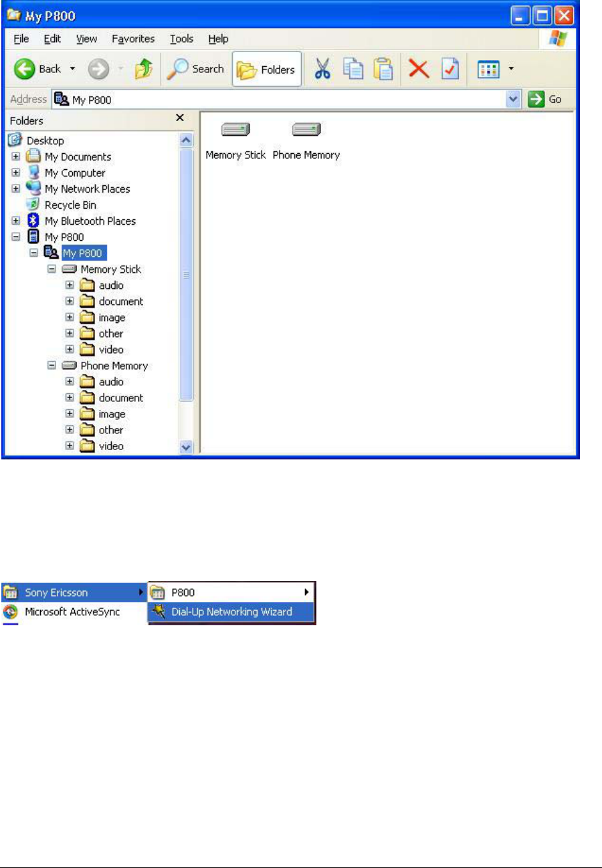
Task: Select document folder under Memory Stick
Action: [120, 301]
